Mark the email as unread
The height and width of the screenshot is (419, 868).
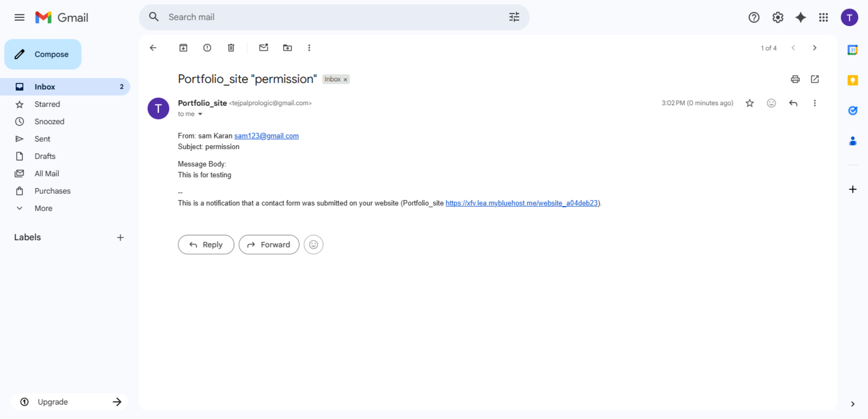coord(263,47)
